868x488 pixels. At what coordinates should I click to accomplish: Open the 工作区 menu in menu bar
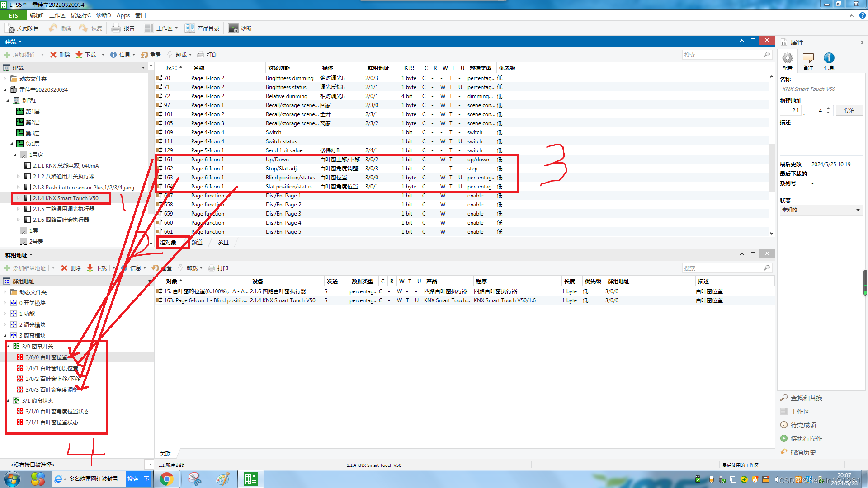[57, 15]
